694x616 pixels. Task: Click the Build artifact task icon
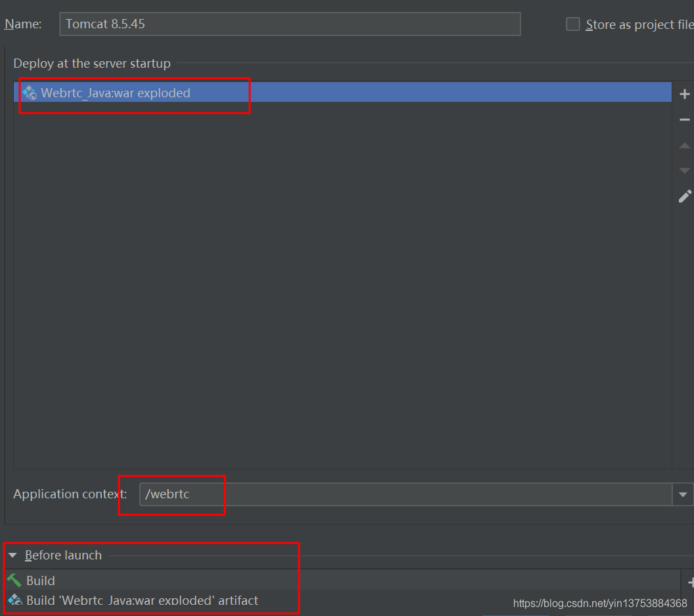14,600
